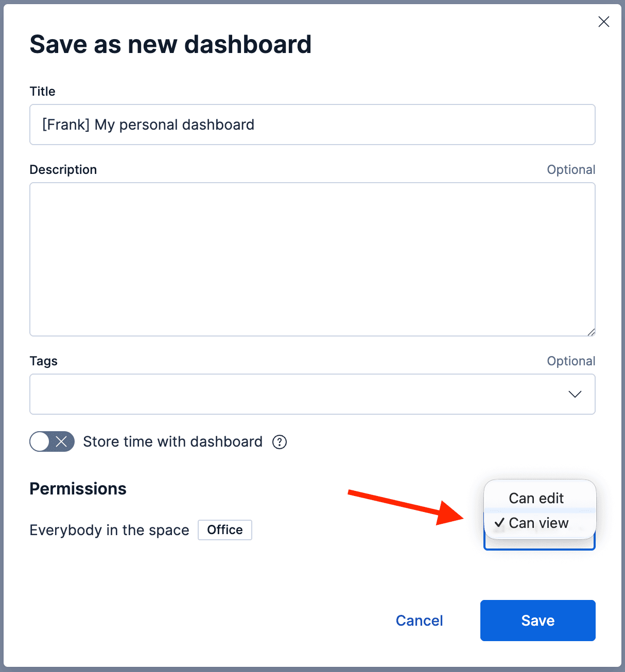Close the Save as new dashboard dialog
625x672 pixels.
click(x=603, y=22)
